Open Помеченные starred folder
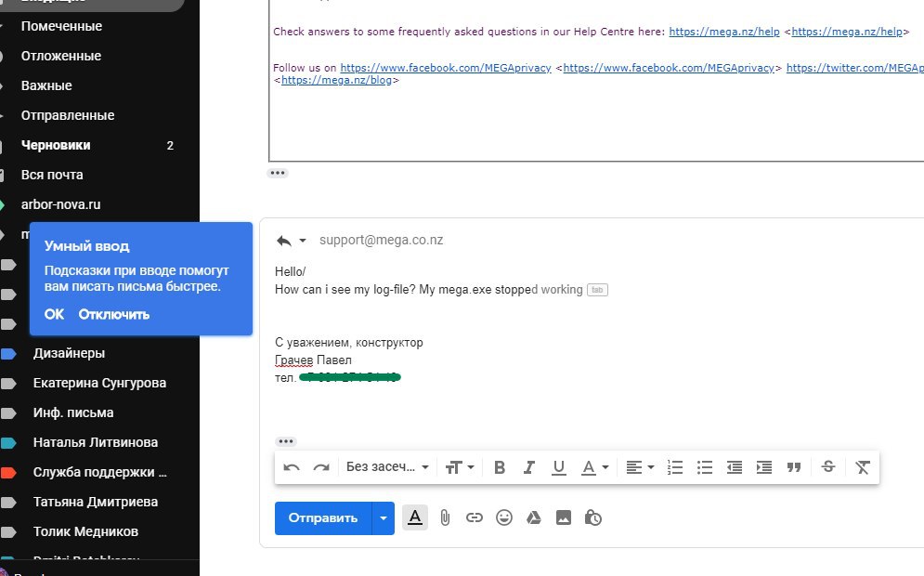Screen dimensions: 924x576 click(61, 26)
